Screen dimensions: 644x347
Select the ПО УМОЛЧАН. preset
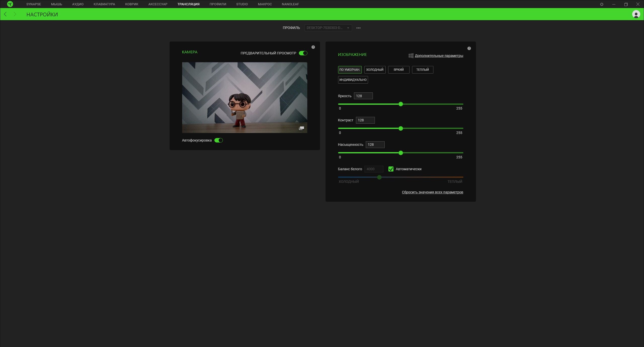coord(350,70)
